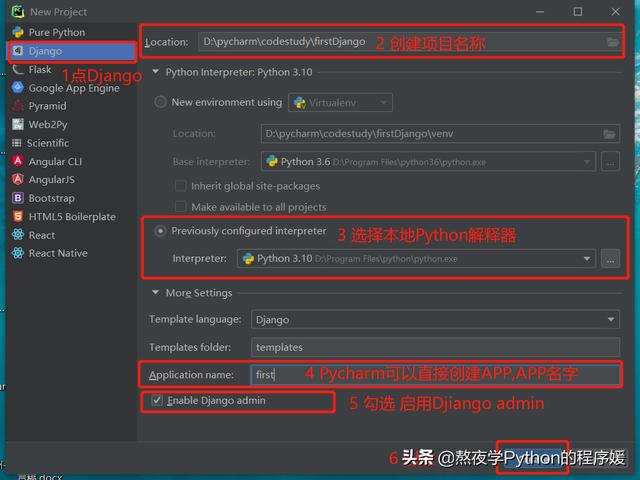Screen dimensions: 640x480
Task: Click the React Native atom icon
Action: (x=18, y=253)
